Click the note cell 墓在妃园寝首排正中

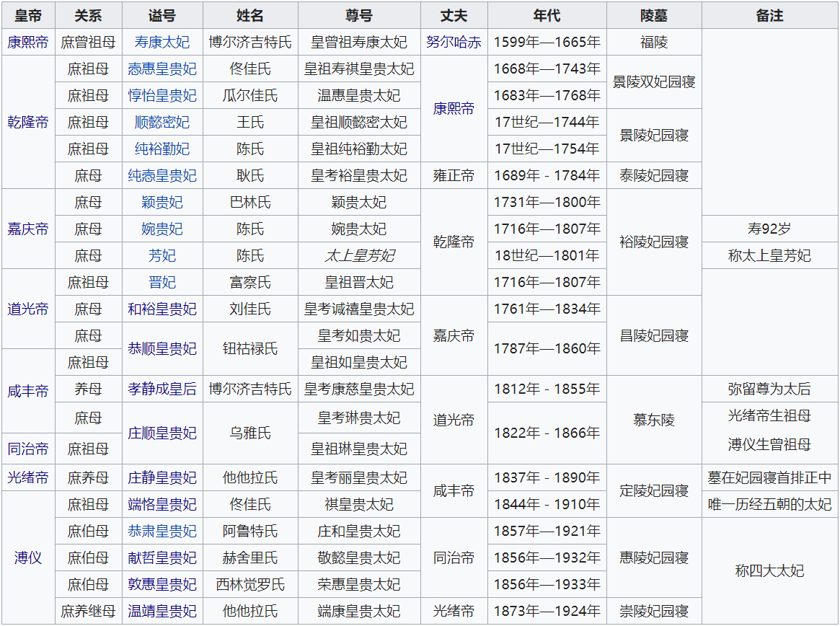pos(770,477)
